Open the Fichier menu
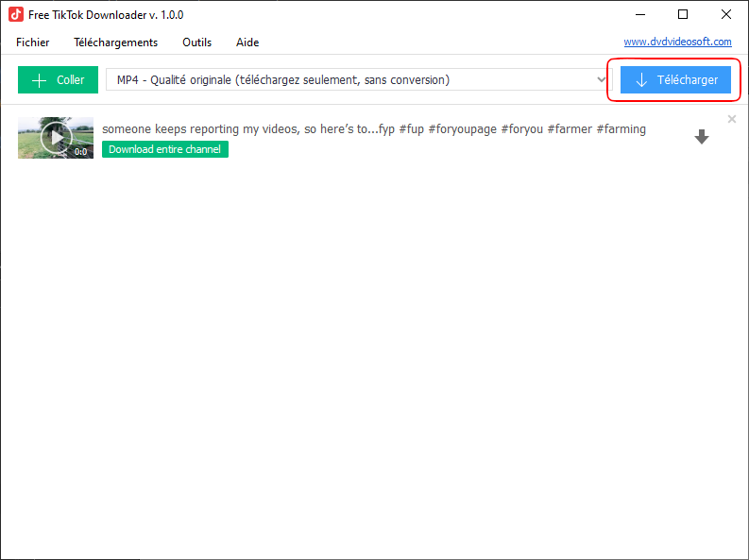 (x=33, y=42)
